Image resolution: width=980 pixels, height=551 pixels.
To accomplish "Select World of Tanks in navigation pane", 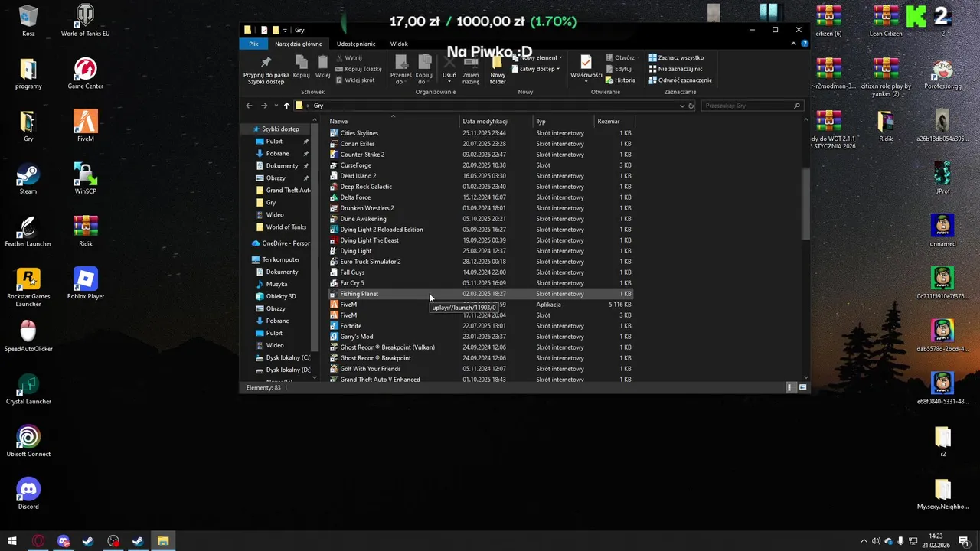I will [281, 227].
